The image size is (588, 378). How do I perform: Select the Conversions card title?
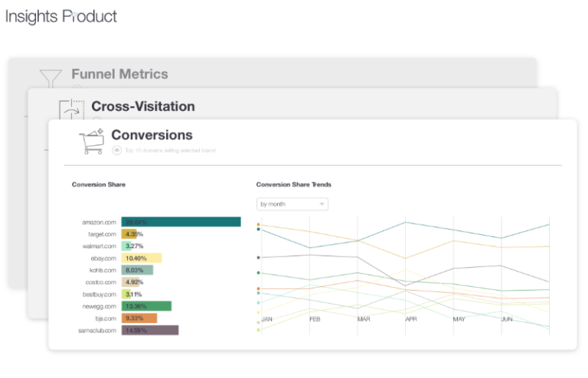(152, 135)
